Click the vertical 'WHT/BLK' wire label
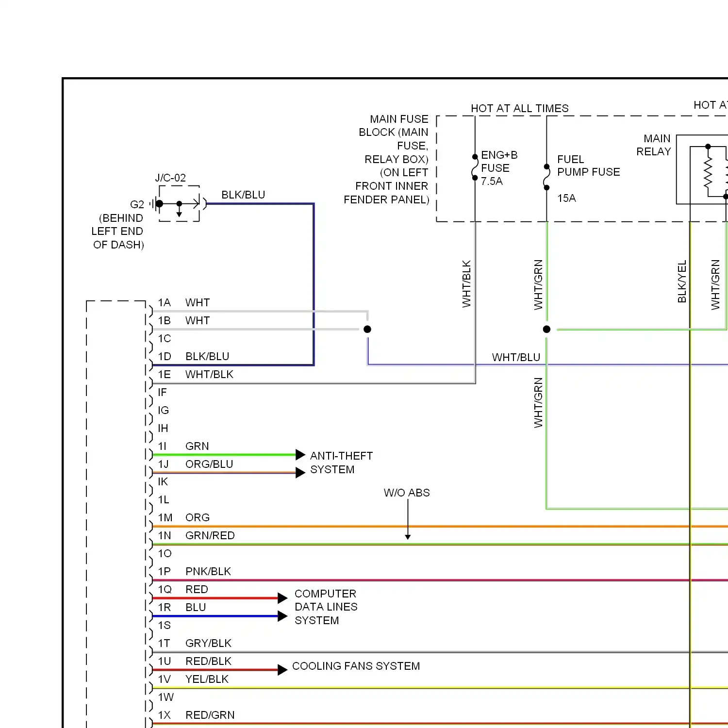 click(x=466, y=284)
